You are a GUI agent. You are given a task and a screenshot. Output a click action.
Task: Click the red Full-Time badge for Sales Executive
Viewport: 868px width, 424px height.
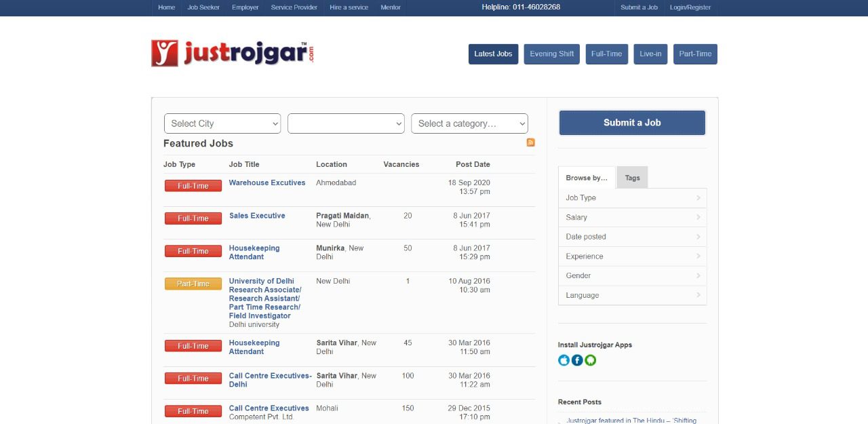[x=193, y=218]
